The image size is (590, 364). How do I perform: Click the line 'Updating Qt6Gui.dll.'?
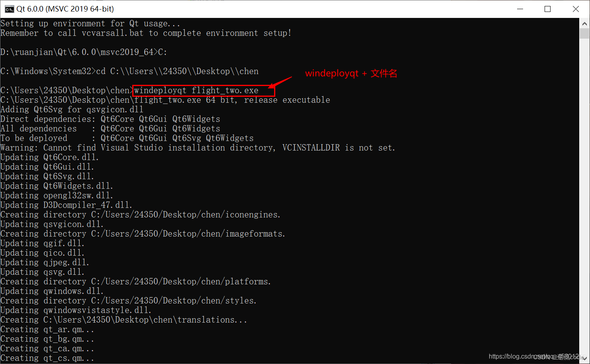[47, 167]
